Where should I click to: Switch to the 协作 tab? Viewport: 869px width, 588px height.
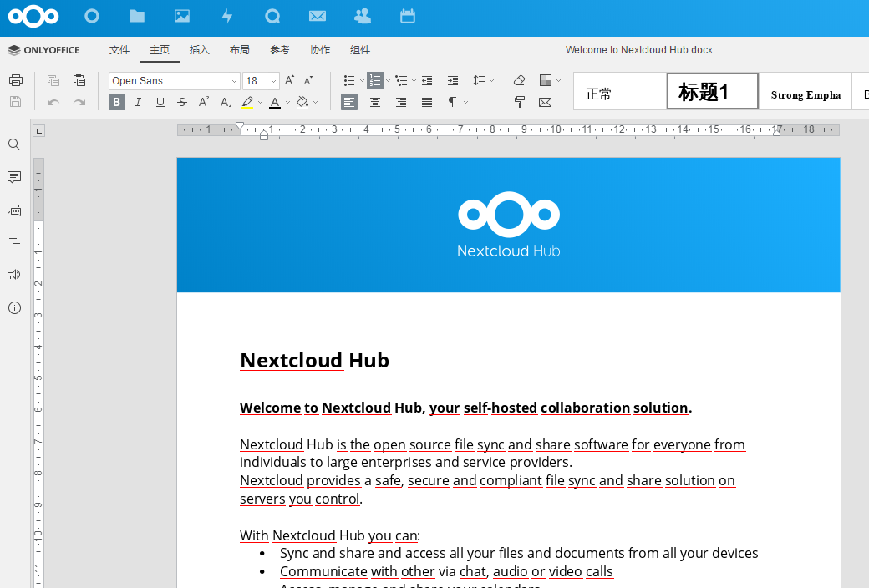click(x=320, y=50)
